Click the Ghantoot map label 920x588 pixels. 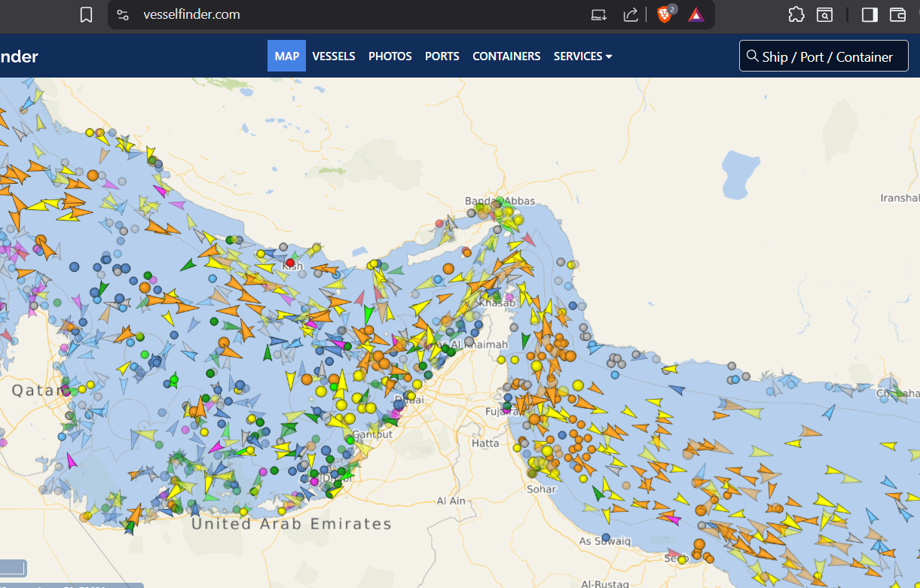(x=372, y=434)
